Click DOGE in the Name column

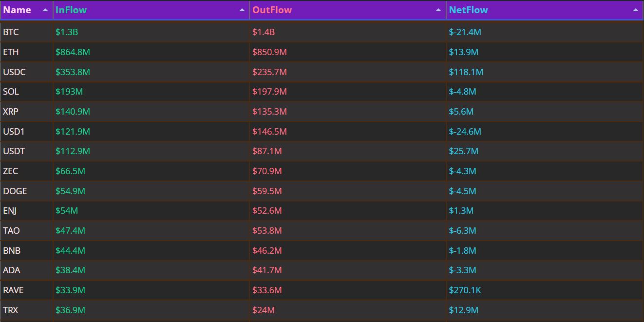click(15, 191)
